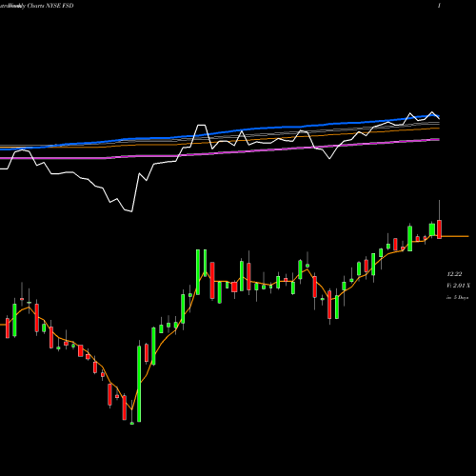This screenshot has width=476, height=476.
Task: Click the 'Charts NYSE FSD' title text
Action: (x=50, y=6)
